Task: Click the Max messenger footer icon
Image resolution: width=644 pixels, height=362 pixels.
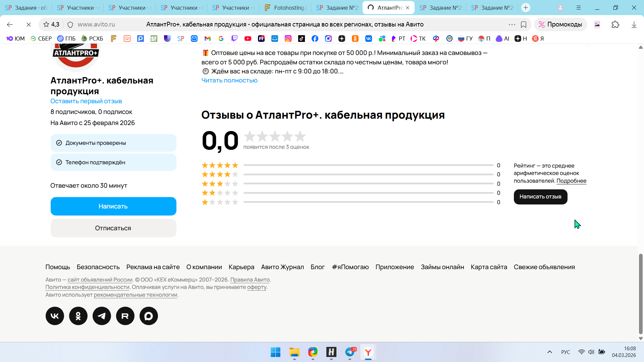Action: click(149, 316)
